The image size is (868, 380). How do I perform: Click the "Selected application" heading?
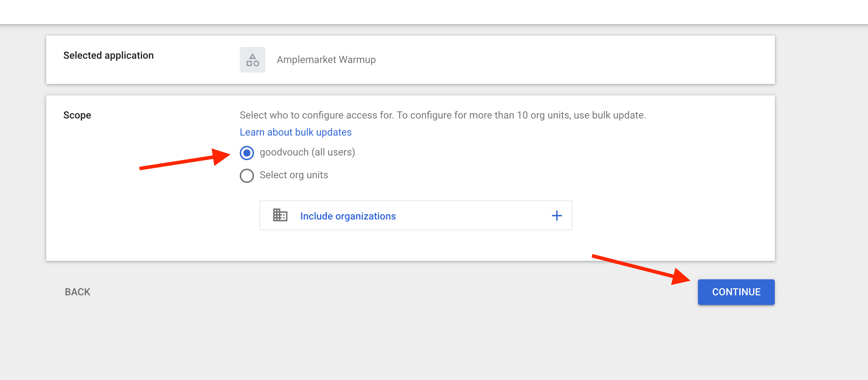pos(108,56)
